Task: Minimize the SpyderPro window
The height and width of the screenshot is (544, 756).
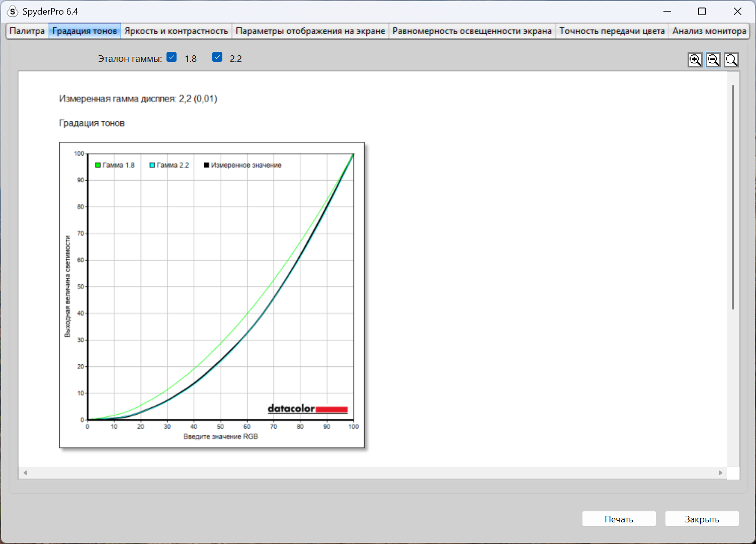Action: [667, 11]
